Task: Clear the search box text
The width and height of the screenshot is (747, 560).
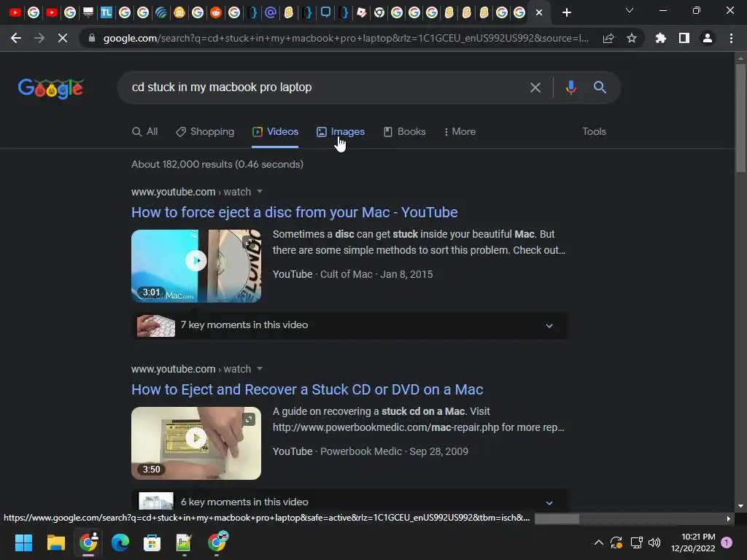Action: point(535,87)
